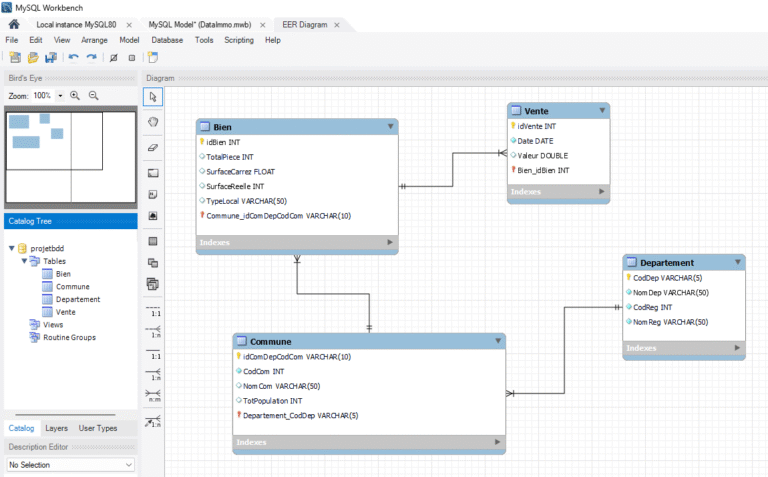
Task: Expand Indexes section of Vente table
Action: [x=602, y=191]
